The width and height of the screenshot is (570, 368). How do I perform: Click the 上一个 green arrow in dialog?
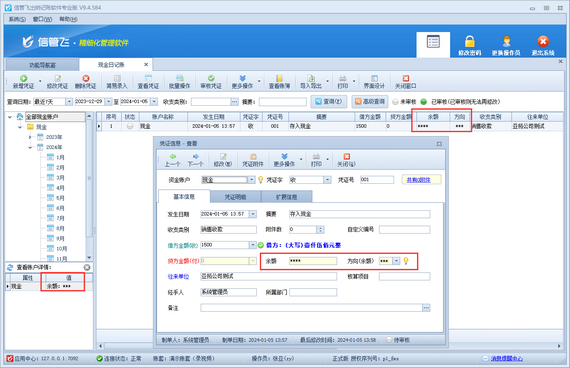coord(173,156)
